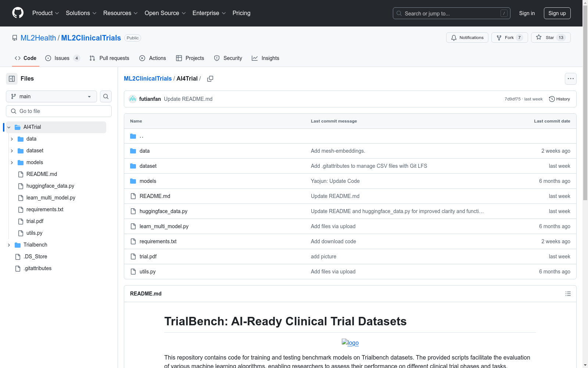
Task: Open the ML2Health organization link
Action: pos(38,38)
